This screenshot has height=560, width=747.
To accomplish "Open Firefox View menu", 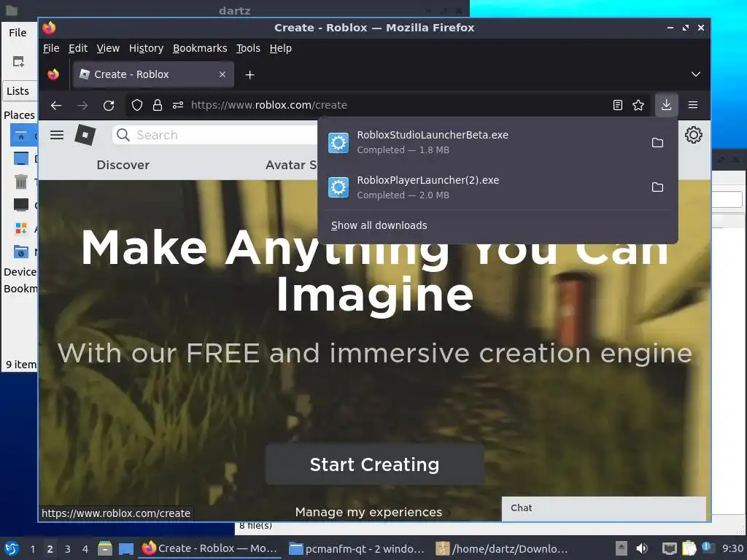I will 108,48.
